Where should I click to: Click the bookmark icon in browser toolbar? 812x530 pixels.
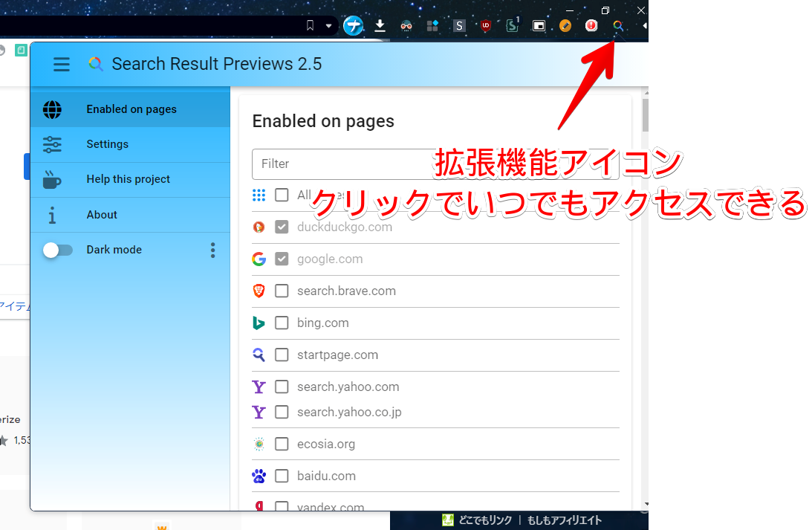[311, 25]
